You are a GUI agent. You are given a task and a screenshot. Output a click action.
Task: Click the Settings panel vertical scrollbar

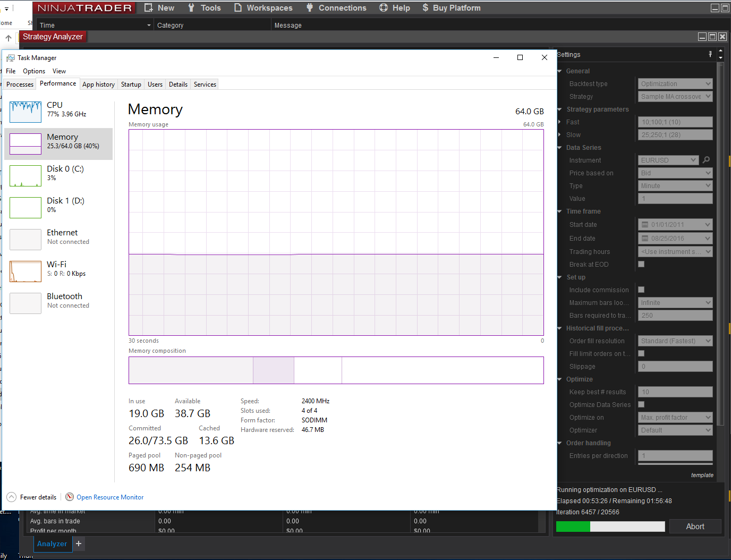pos(720,244)
